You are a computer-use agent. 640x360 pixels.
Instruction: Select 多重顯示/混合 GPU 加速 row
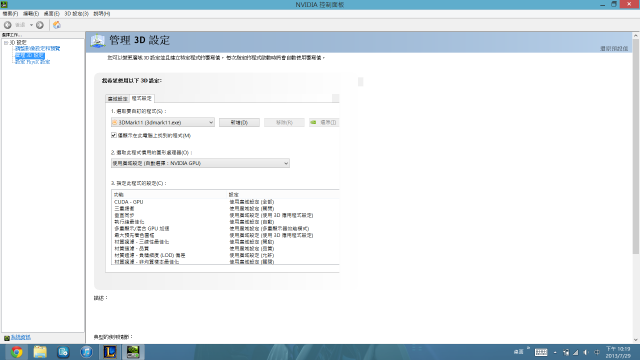point(225,229)
